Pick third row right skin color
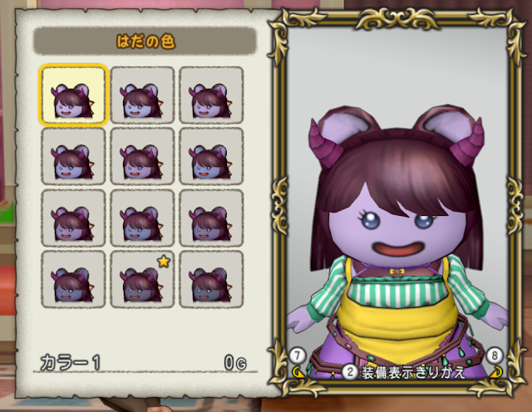 [x=211, y=218]
